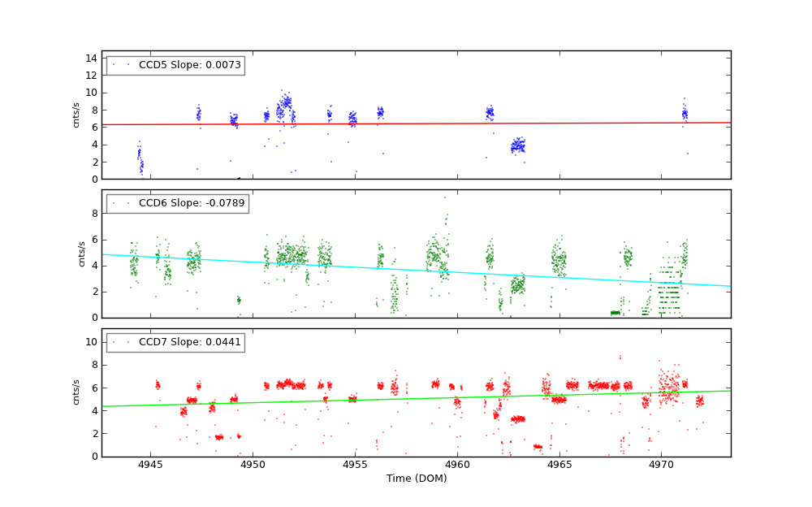
Task: Select the CCD6 Slope: -0.0789 legend box
Action: pyautogui.click(x=177, y=203)
